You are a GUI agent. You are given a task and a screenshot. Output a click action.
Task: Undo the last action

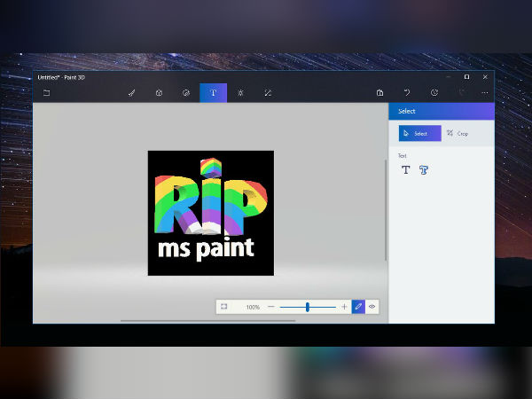[x=407, y=92]
